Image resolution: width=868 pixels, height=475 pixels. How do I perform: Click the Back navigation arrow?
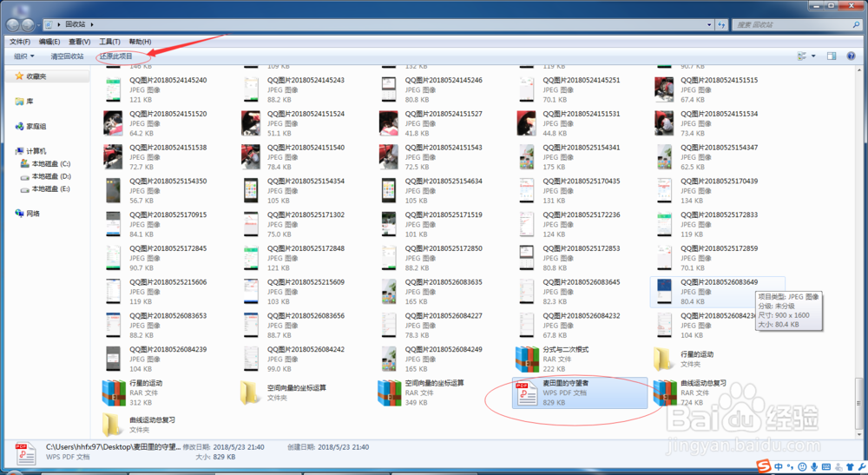13,24
